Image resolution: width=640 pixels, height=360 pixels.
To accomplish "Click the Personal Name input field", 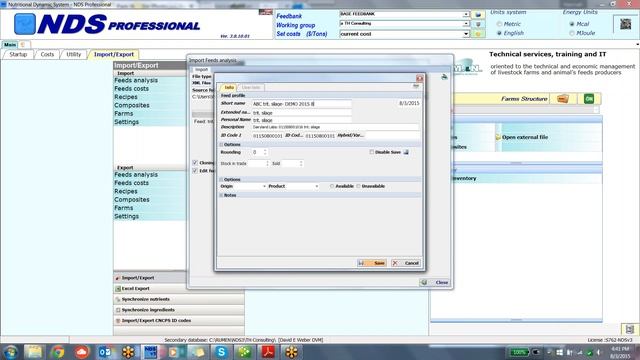I will click(301, 120).
